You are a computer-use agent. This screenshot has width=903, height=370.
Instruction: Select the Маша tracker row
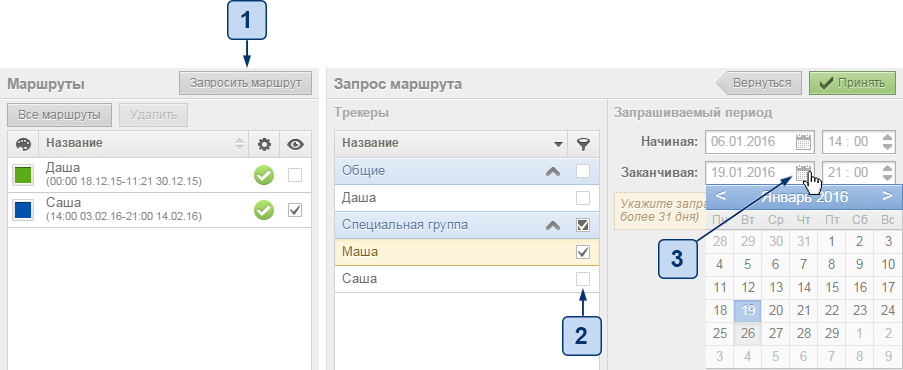point(467,252)
